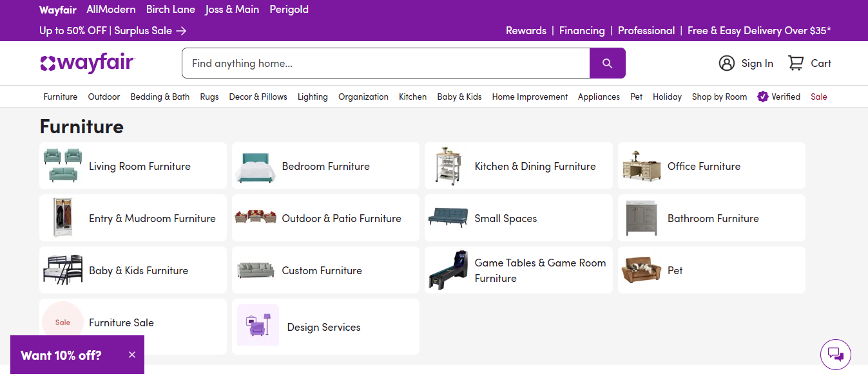
Task: Dismiss the Want 10% off popup
Action: [x=131, y=355]
